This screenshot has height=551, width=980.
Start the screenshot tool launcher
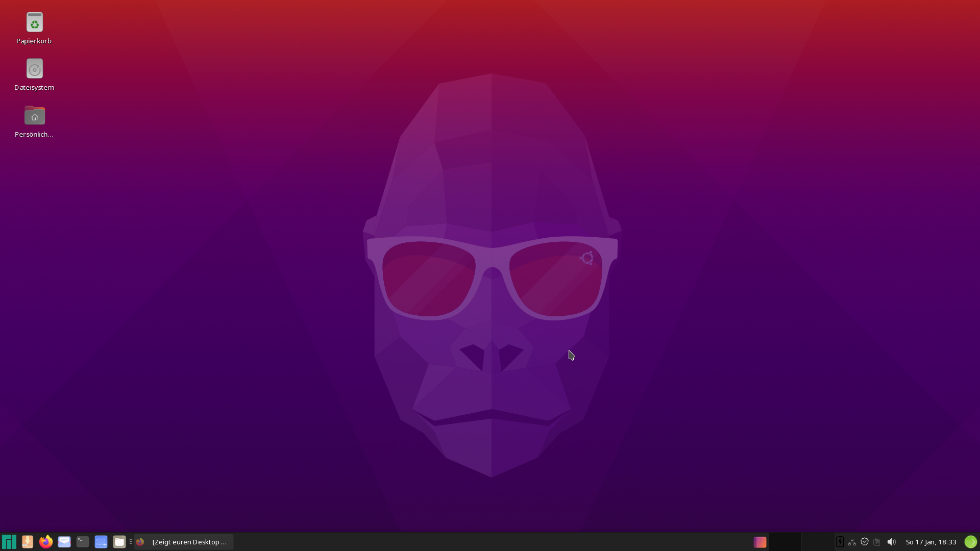click(101, 542)
